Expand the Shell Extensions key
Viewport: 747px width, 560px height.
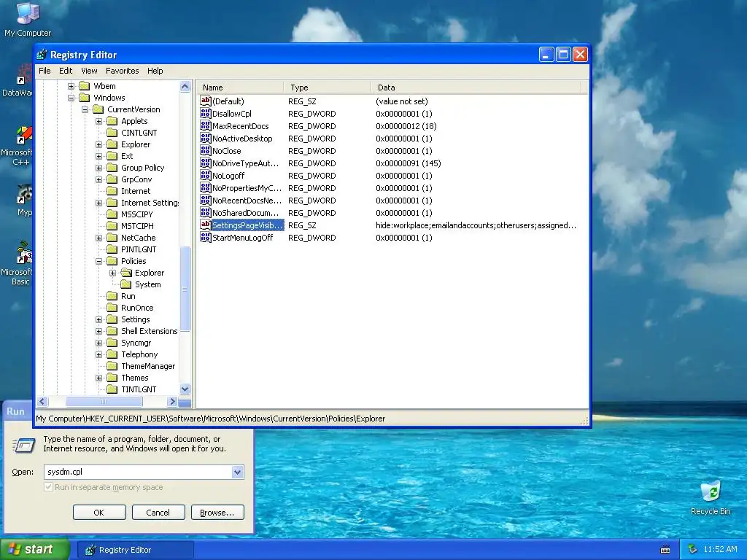coord(98,331)
